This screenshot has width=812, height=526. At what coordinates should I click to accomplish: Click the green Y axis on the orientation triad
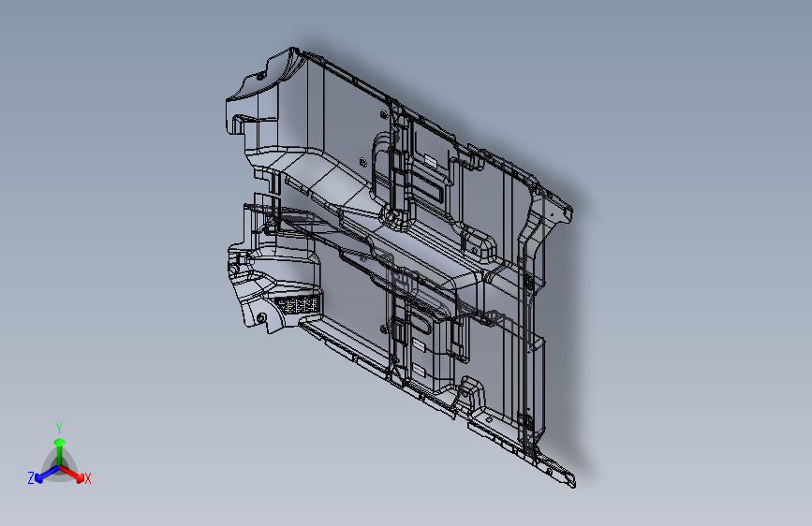[60, 452]
